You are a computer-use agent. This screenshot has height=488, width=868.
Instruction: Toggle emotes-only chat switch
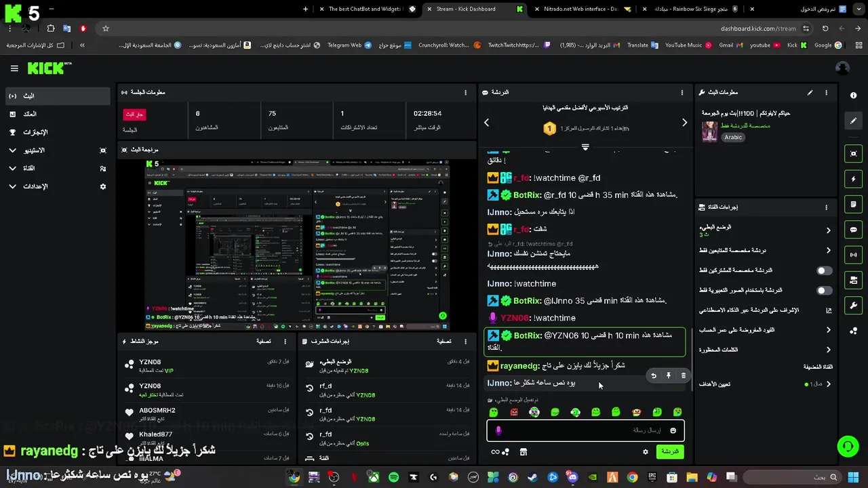coord(824,290)
